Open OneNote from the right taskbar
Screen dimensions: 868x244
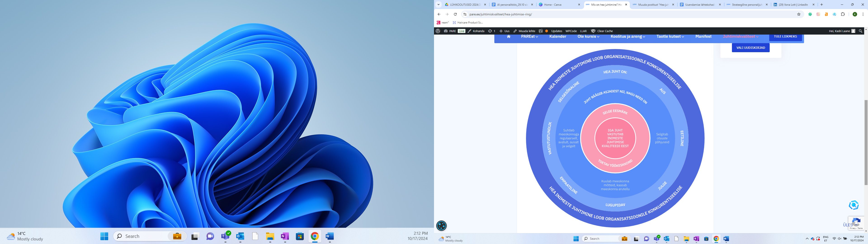(x=696, y=239)
